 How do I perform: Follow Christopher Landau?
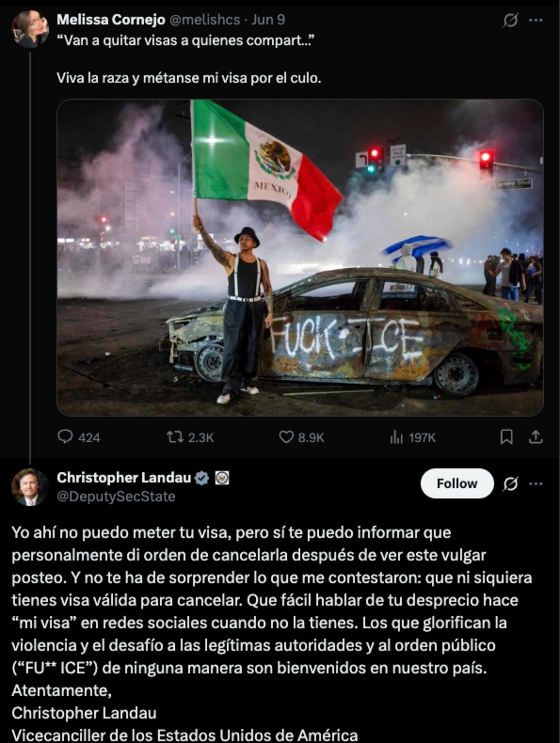click(457, 483)
